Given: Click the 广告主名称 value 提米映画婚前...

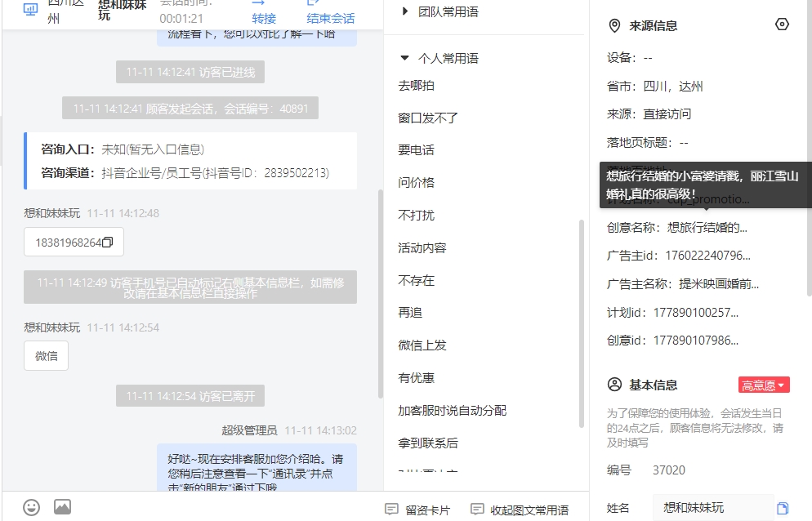Looking at the screenshot, I should coord(719,284).
